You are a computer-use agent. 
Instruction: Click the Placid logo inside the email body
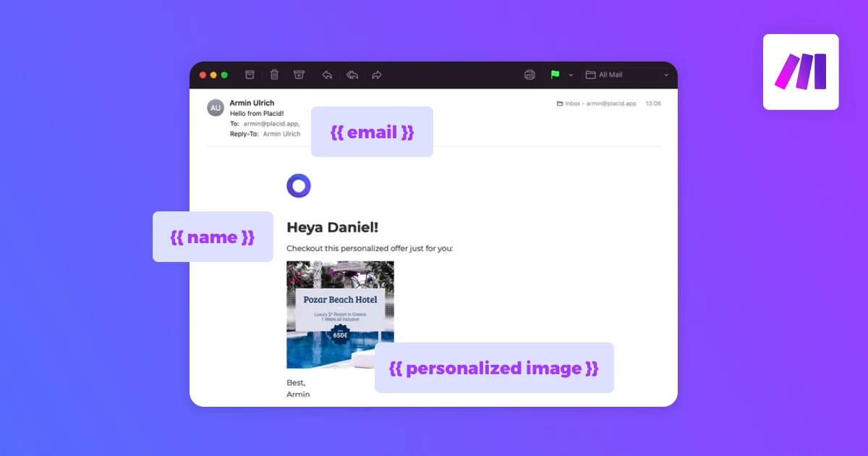(x=298, y=185)
